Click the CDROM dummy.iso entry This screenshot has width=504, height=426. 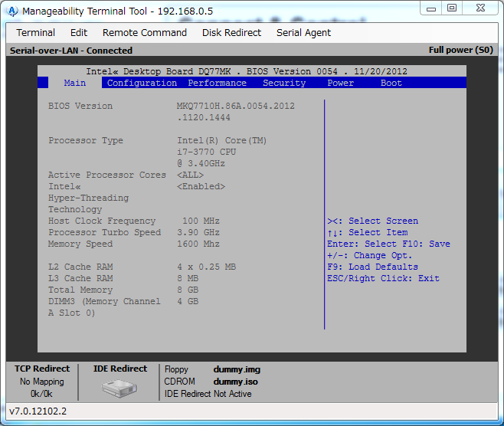click(x=237, y=382)
